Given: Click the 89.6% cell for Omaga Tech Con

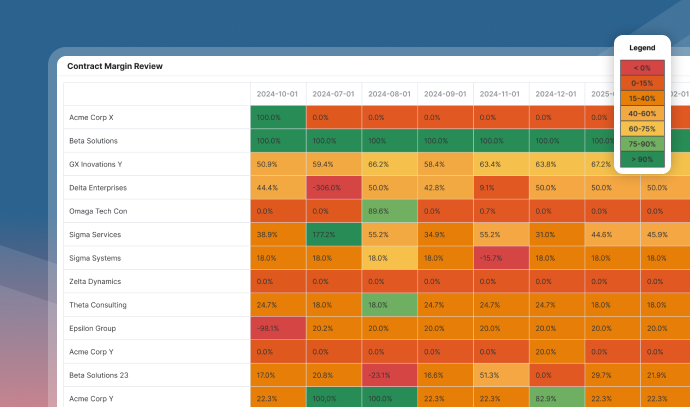Looking at the screenshot, I should coord(389,211).
